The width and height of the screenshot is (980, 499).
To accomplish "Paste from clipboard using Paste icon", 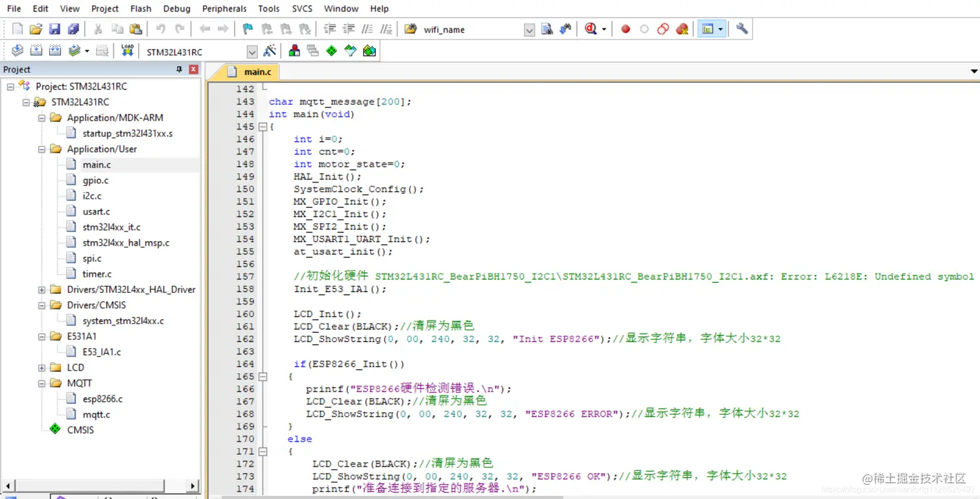I will [x=135, y=29].
